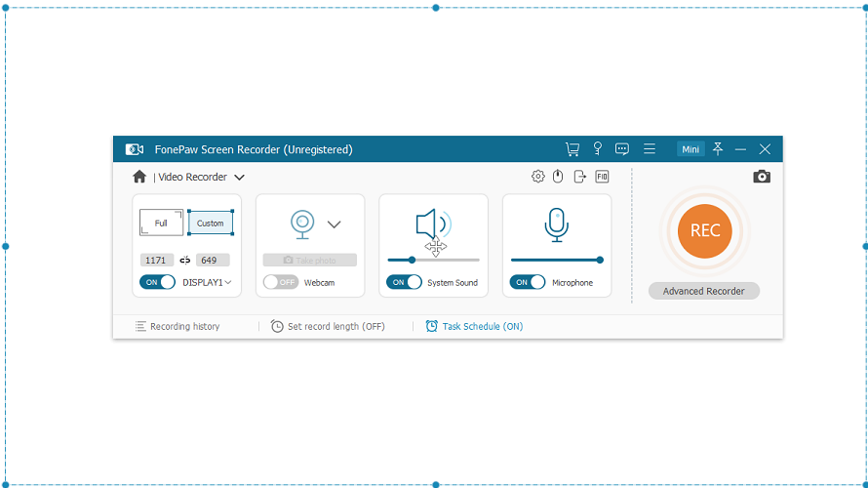
Task: Select Custom recording area
Action: coord(211,223)
